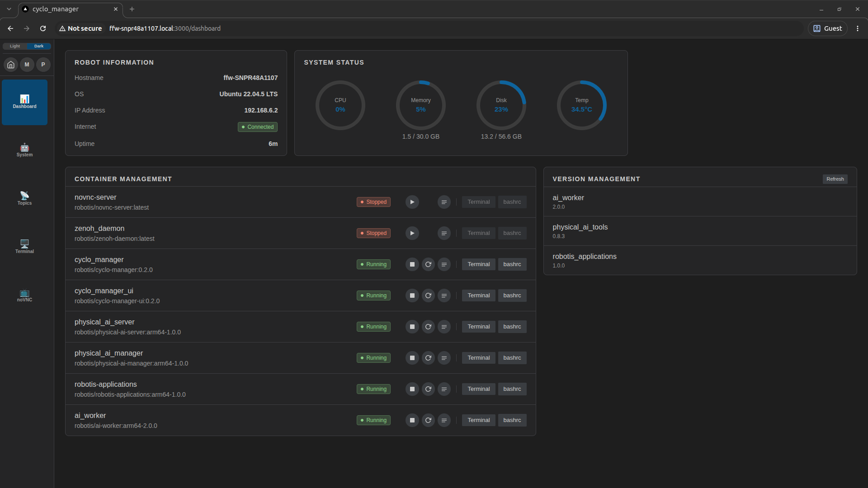Refresh the Version Management list
This screenshot has width=868, height=488.
coord(835,179)
